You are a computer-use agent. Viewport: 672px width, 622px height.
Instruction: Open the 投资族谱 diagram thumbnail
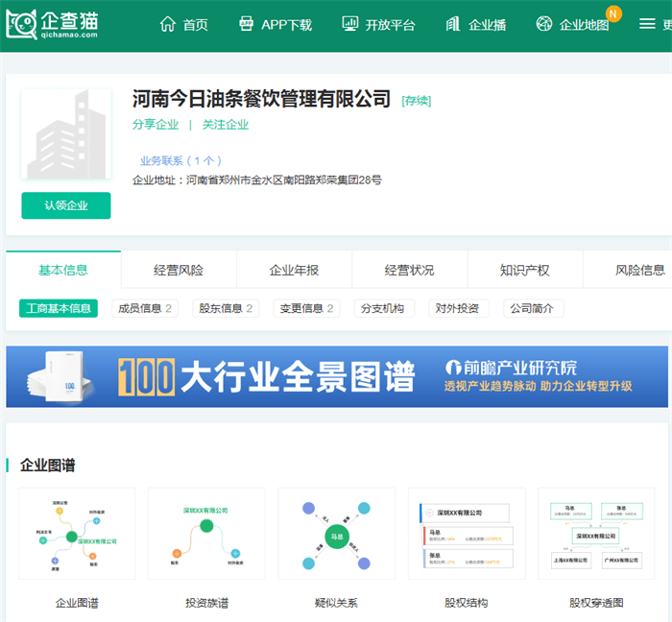(206, 534)
